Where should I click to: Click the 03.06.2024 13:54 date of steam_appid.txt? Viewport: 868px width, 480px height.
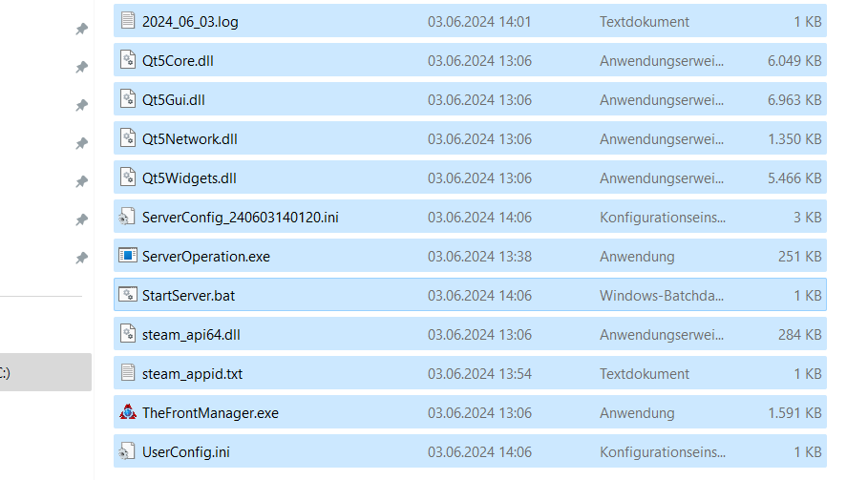click(x=479, y=374)
